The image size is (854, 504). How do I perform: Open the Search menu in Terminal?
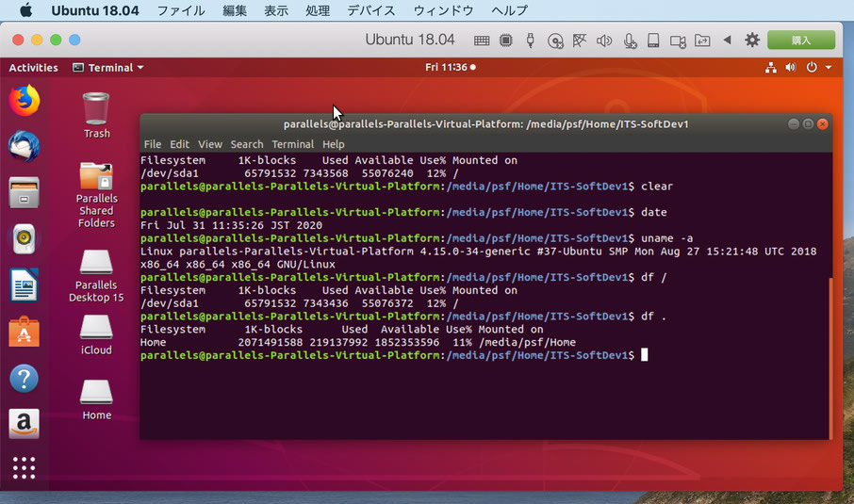[x=247, y=144]
